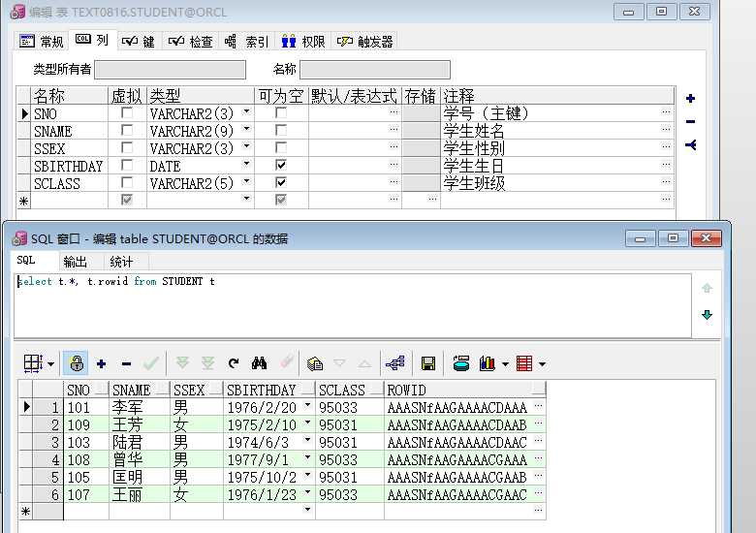Click the eraser clear record icon
This screenshot has height=533, width=756.
click(x=286, y=361)
